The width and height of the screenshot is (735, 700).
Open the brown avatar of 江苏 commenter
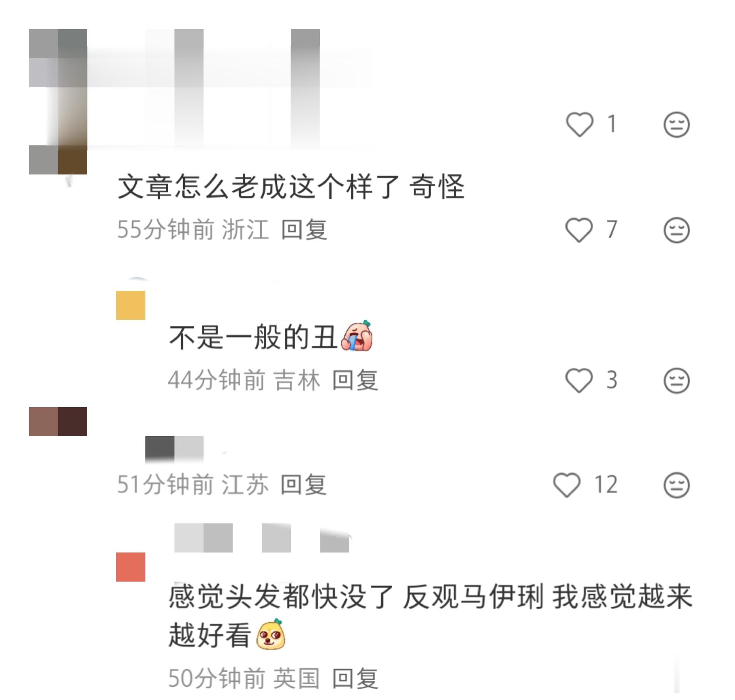(x=58, y=421)
